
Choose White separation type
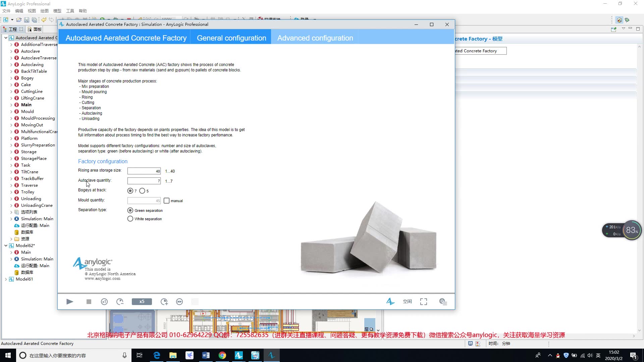[x=130, y=219]
